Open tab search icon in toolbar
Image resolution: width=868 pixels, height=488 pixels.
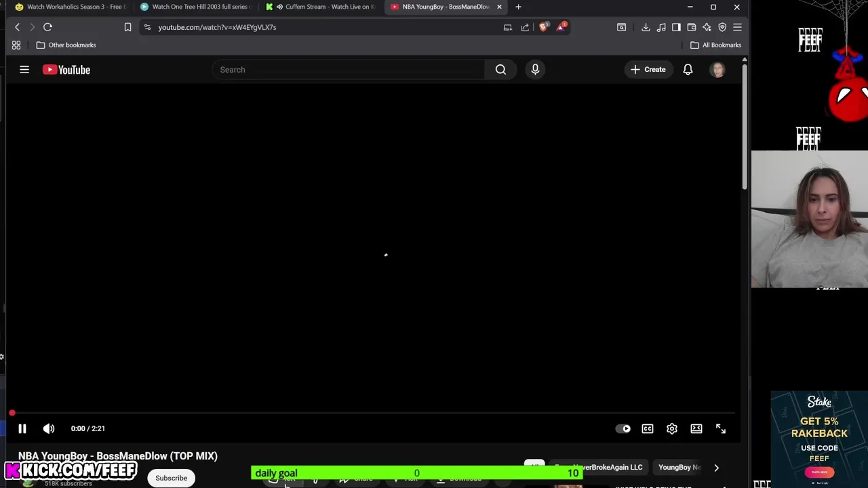(621, 27)
